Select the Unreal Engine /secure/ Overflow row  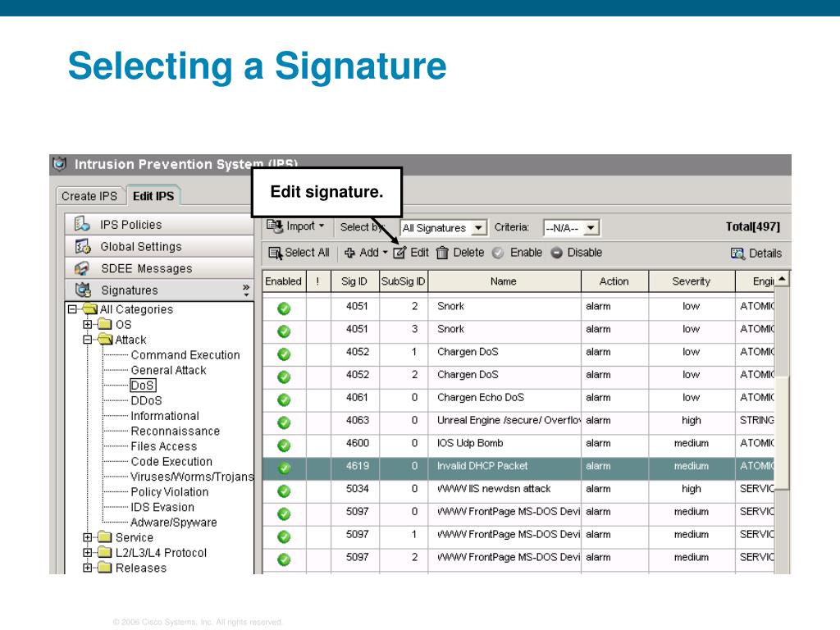518,422
